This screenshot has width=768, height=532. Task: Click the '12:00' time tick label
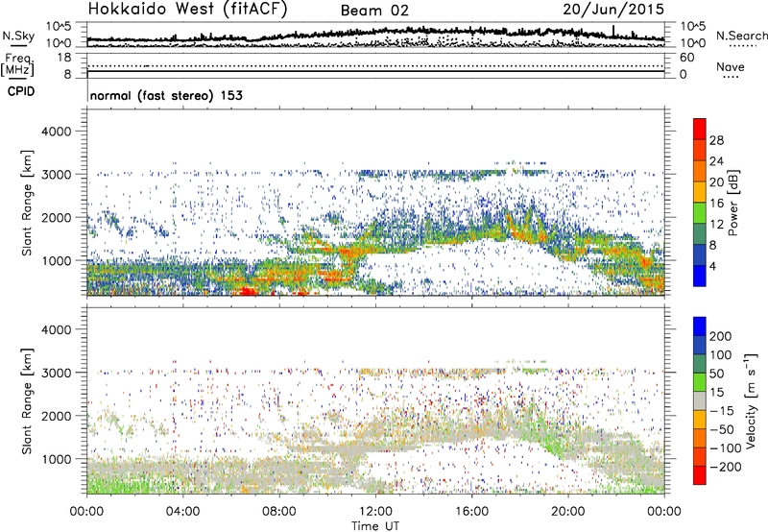[375, 512]
